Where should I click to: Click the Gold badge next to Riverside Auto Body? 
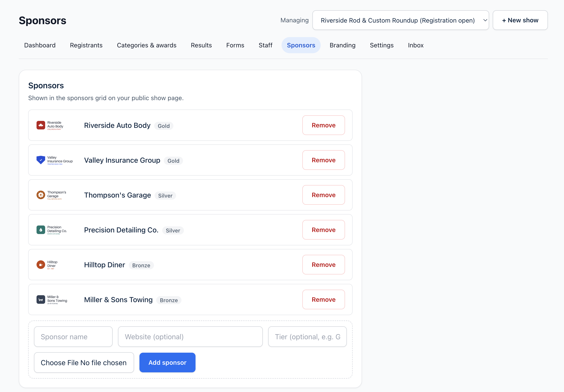(x=164, y=126)
